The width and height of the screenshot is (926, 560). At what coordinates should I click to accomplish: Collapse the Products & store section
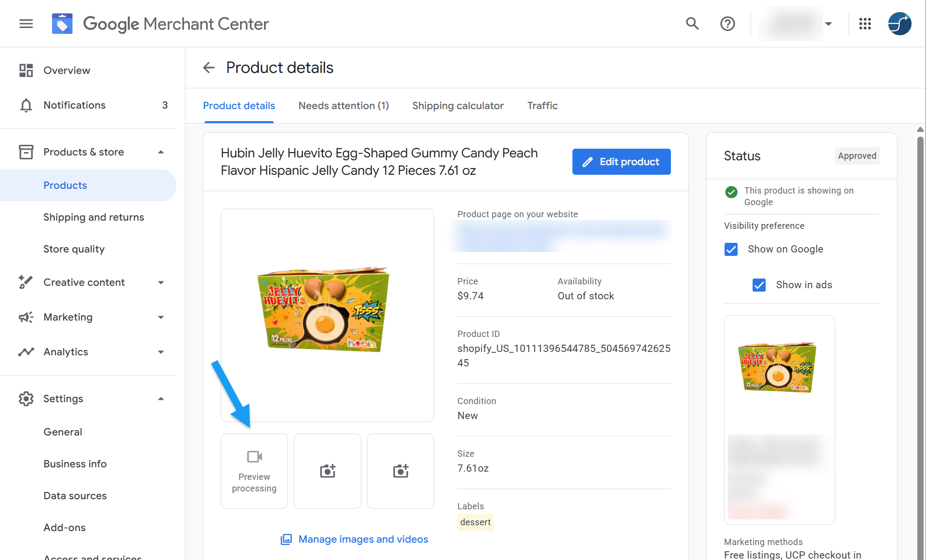pyautogui.click(x=161, y=152)
